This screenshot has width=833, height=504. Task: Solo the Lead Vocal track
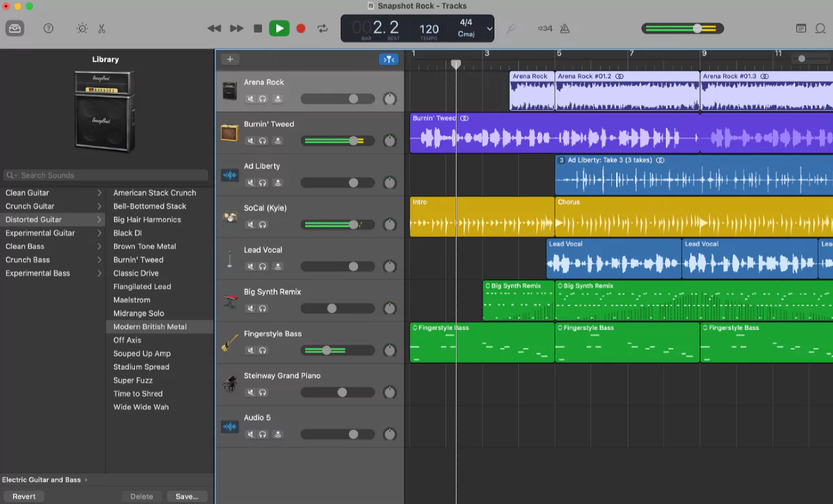pyautogui.click(x=262, y=266)
